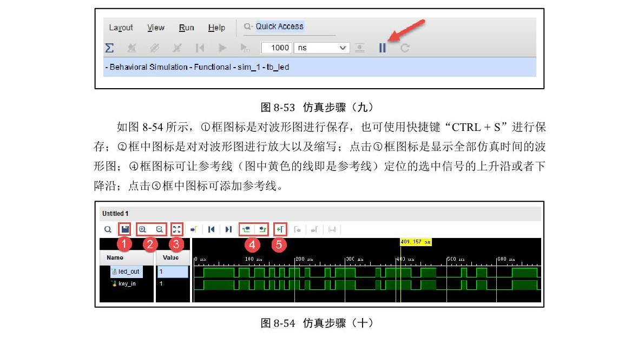Click the waveform search magnifier icon
644x337 pixels.
pos(108,229)
